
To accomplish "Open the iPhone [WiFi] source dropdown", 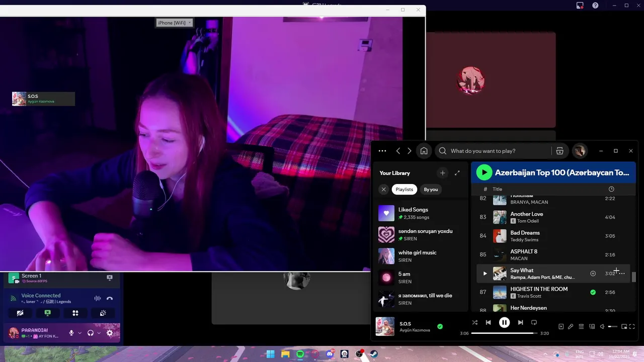I will tap(174, 23).
